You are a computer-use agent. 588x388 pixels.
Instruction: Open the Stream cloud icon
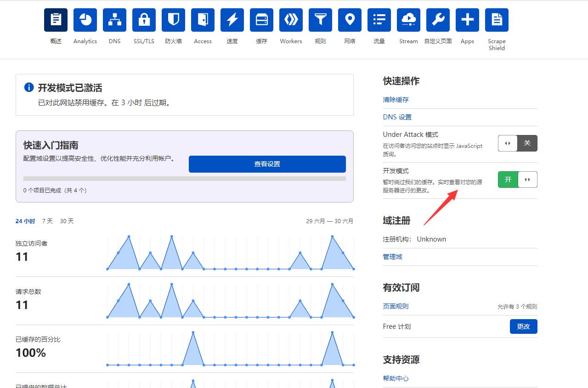[x=408, y=20]
